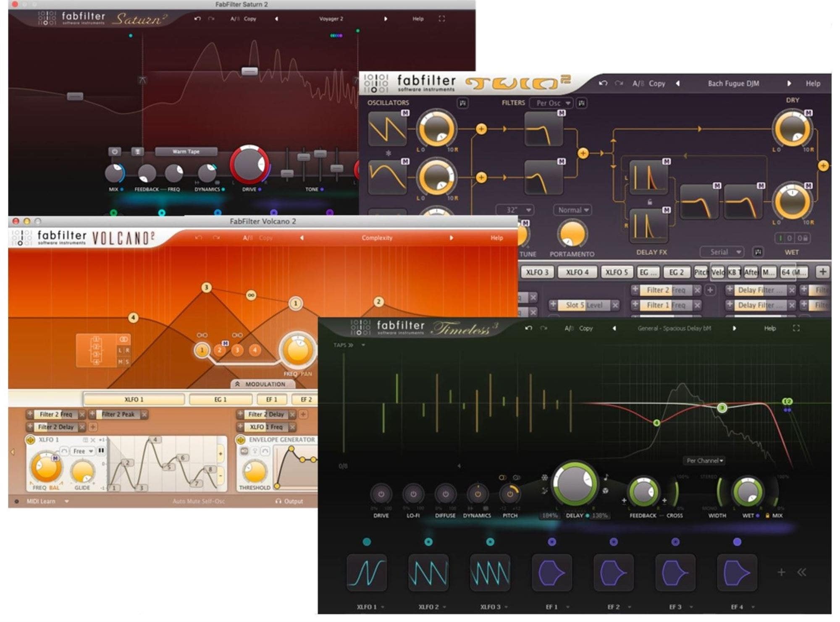840x622 pixels.
Task: Select the second oscillator waveform shape
Action: (387, 177)
